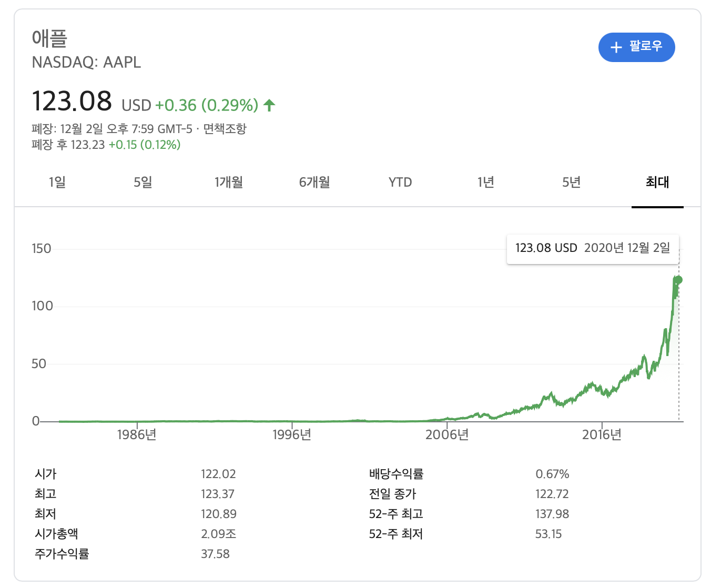Click the green up arrow icon

(x=269, y=105)
